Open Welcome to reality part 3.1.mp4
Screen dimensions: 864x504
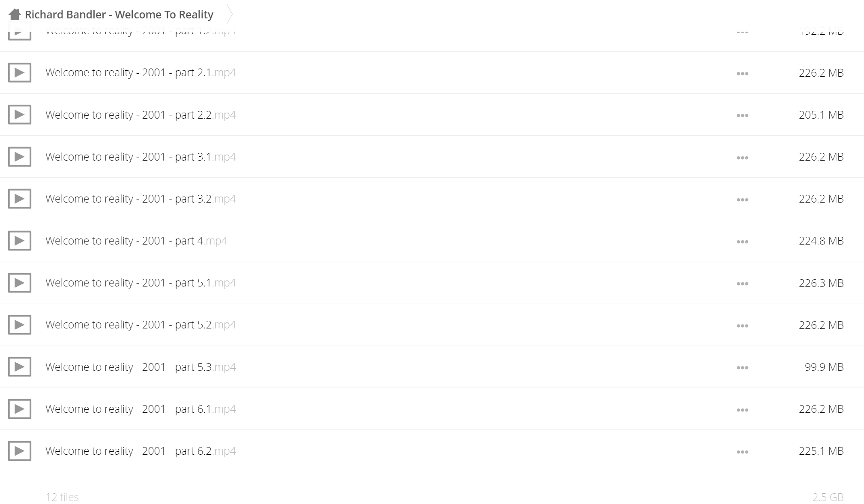(x=141, y=157)
